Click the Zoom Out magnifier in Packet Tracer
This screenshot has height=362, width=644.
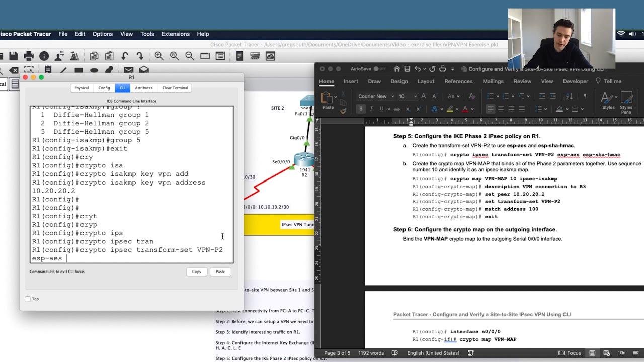click(190, 56)
